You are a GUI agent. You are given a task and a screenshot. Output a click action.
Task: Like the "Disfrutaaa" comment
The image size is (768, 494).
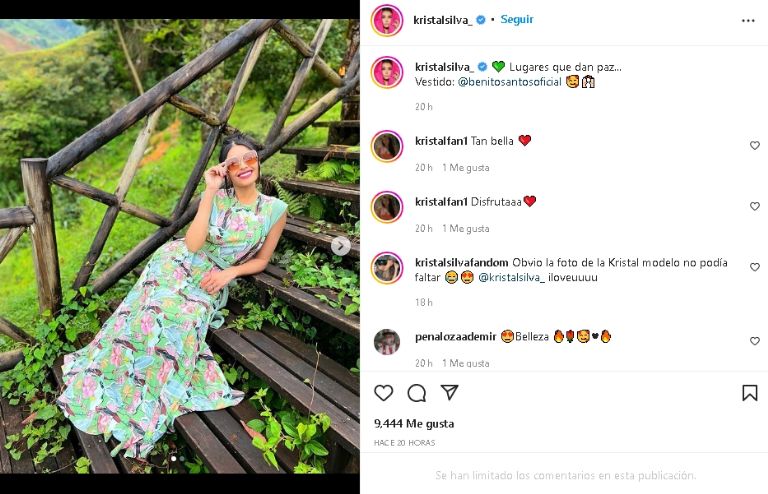(x=755, y=207)
